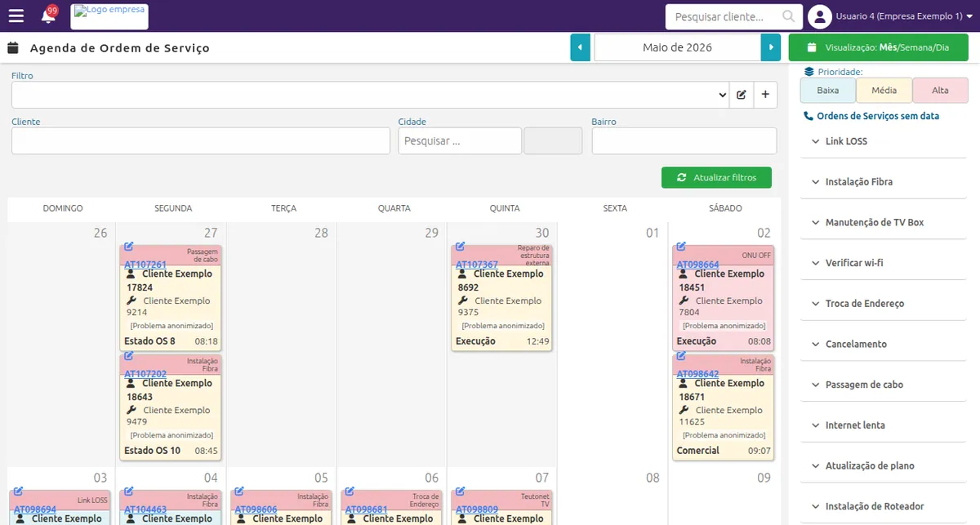Click the Atualizar filtros button
This screenshot has width=980, height=525.
coord(716,177)
